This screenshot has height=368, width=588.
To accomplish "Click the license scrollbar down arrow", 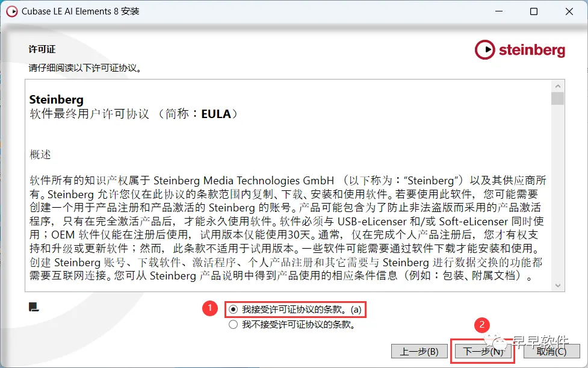I will [x=558, y=285].
